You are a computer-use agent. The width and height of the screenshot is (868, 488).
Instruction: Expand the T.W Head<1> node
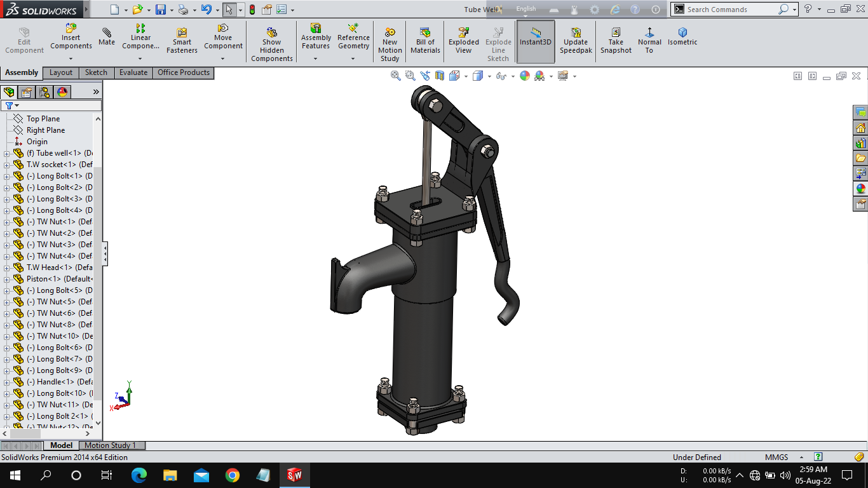[x=7, y=268]
